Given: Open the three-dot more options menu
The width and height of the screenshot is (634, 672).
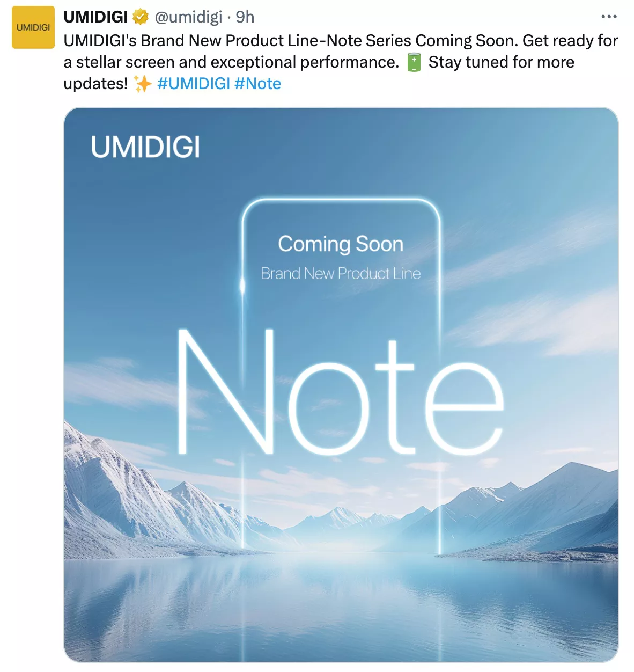Looking at the screenshot, I should coord(609,17).
